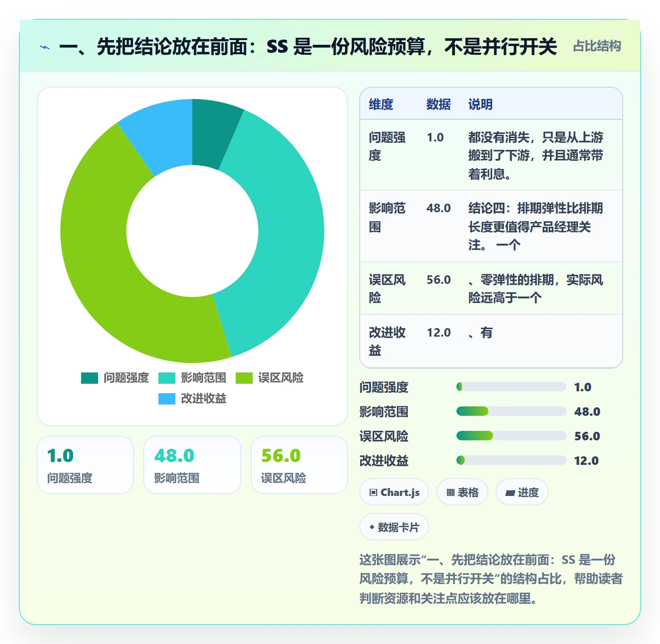Viewport: 660px width, 644px height.
Task: Click the dark teal 问题强度 donut segment
Action: (212, 132)
